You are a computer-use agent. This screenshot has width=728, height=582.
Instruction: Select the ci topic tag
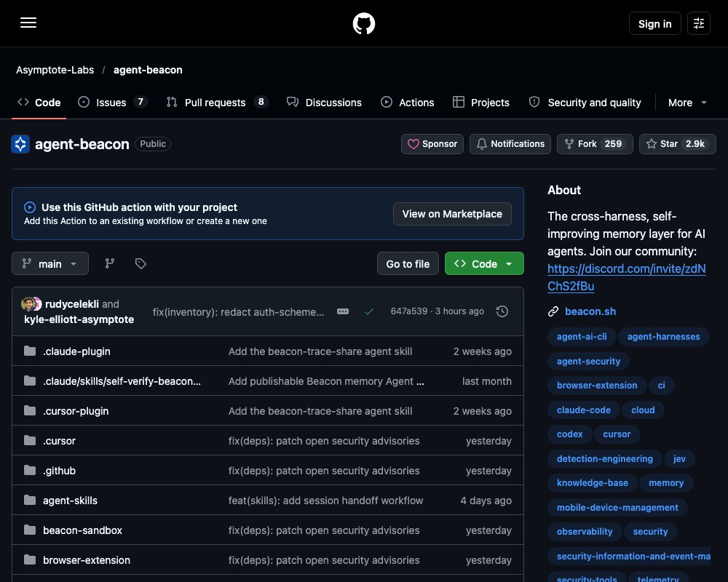click(661, 386)
